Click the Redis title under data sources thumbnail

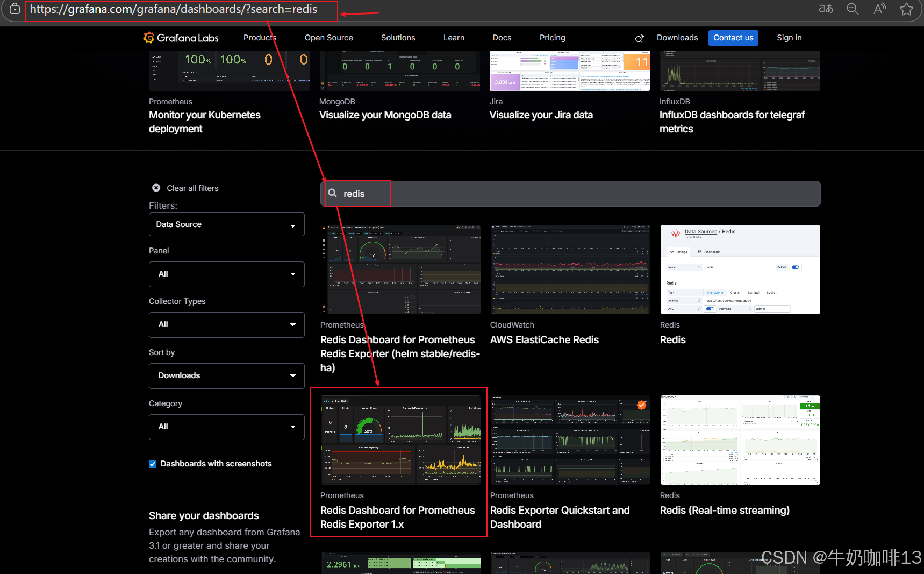[672, 340]
